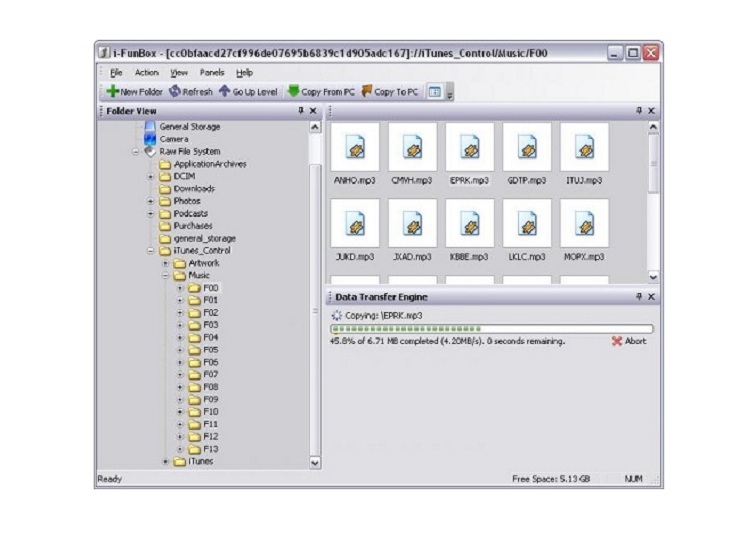Viewport: 755px width, 538px height.
Task: Abort the current file transfer
Action: [629, 341]
